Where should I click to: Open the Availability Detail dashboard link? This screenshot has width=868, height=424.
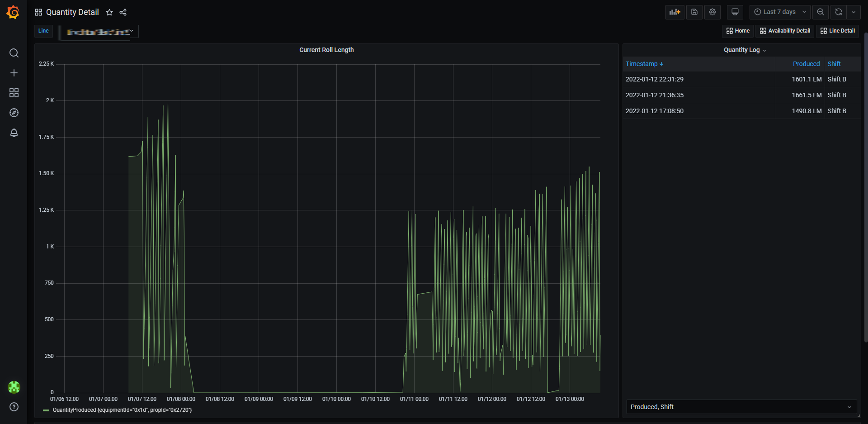pos(785,31)
